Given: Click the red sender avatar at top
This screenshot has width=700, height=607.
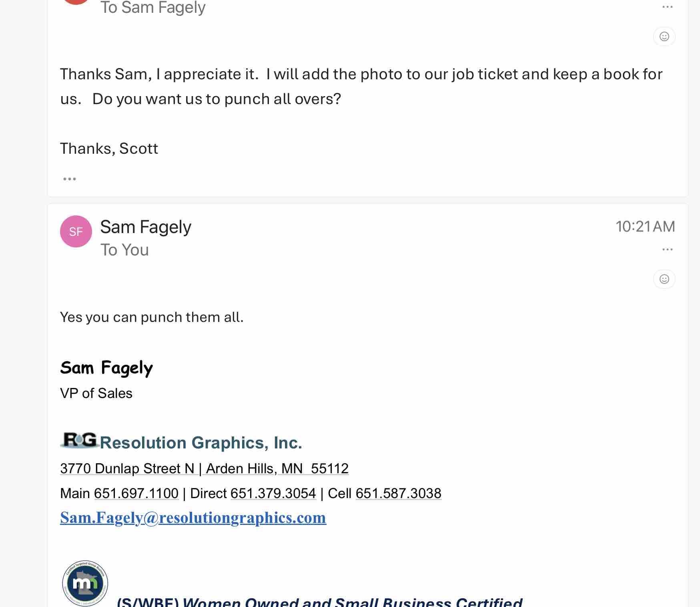Looking at the screenshot, I should pos(76,2).
